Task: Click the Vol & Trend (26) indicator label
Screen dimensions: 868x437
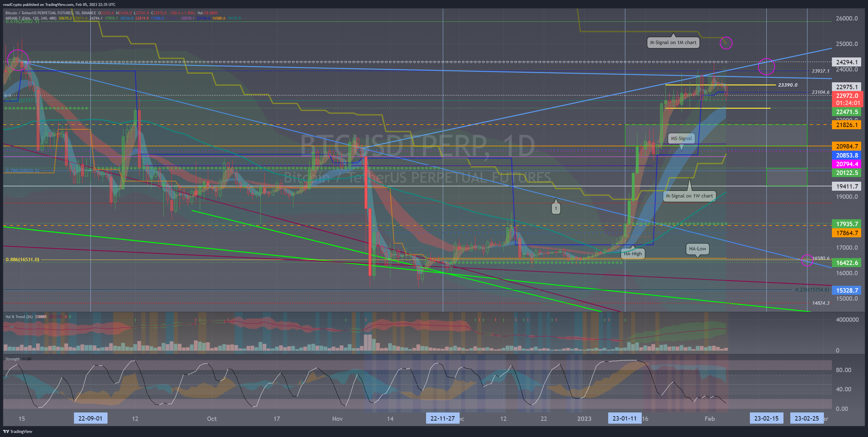Action: (x=19, y=316)
